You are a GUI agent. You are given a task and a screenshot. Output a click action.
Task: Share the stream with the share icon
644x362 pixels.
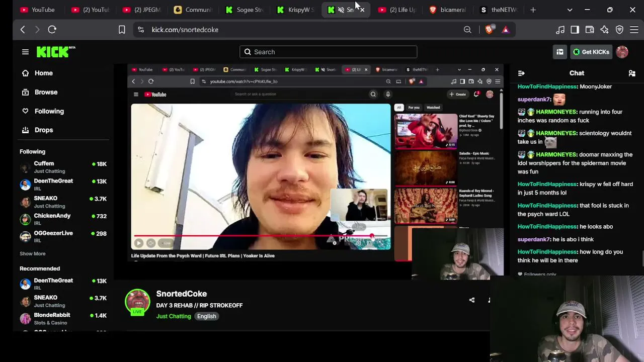pyautogui.click(x=472, y=300)
